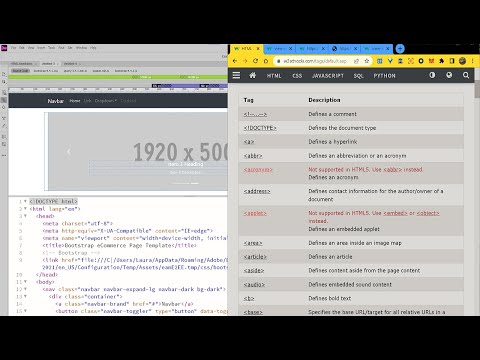Open the Help menu in Dreamweaver
The image size is (480, 360).
tap(93, 48)
